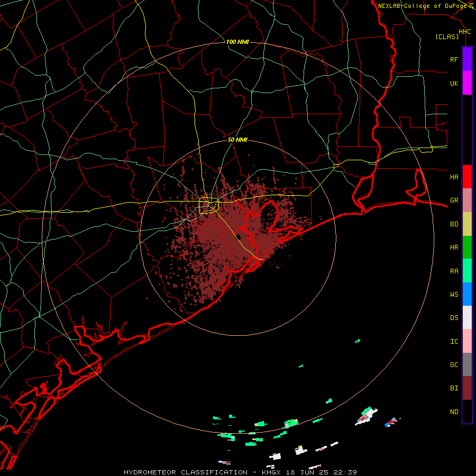Click the HR dark green legend swatch

click(467, 247)
